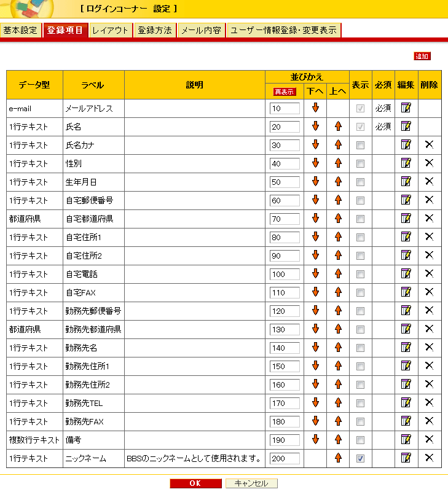Click the 再表示 button
The width and height of the screenshot is (448, 492).
(x=285, y=92)
